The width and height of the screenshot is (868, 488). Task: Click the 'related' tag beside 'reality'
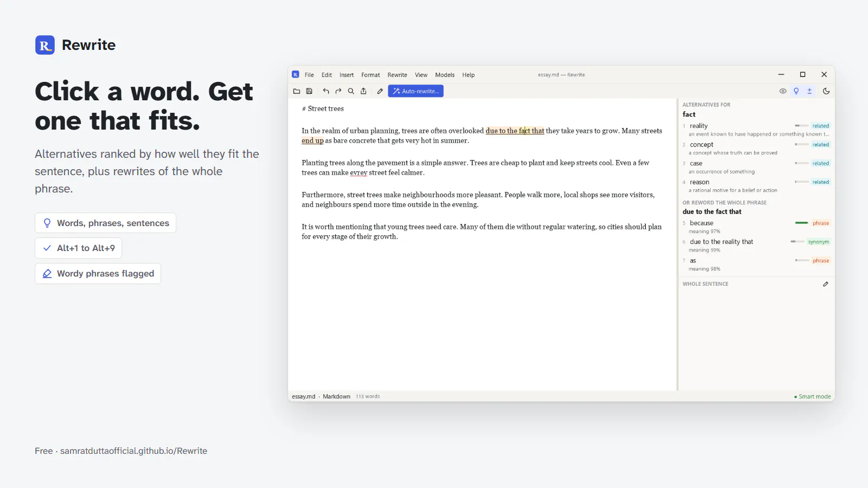821,126
